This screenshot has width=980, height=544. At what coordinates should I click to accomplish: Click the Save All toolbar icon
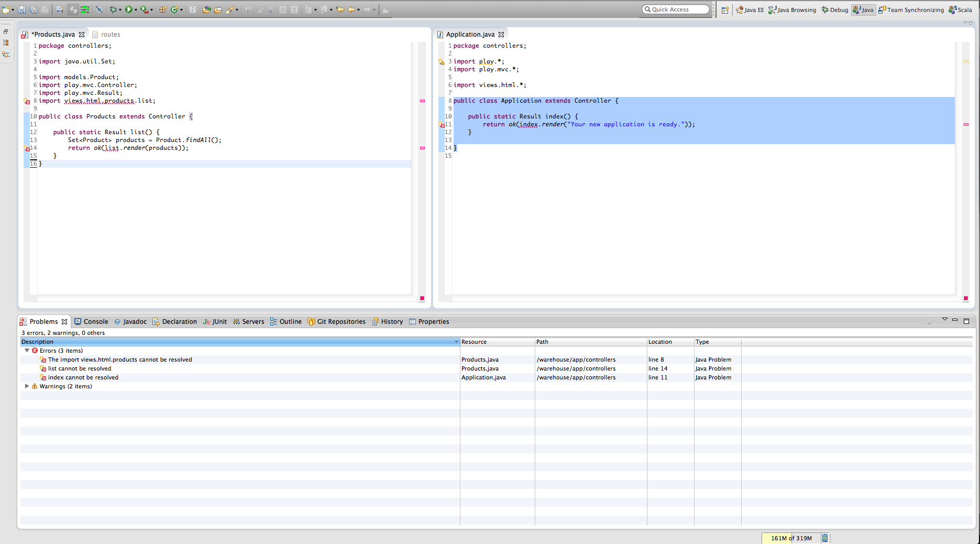click(33, 9)
